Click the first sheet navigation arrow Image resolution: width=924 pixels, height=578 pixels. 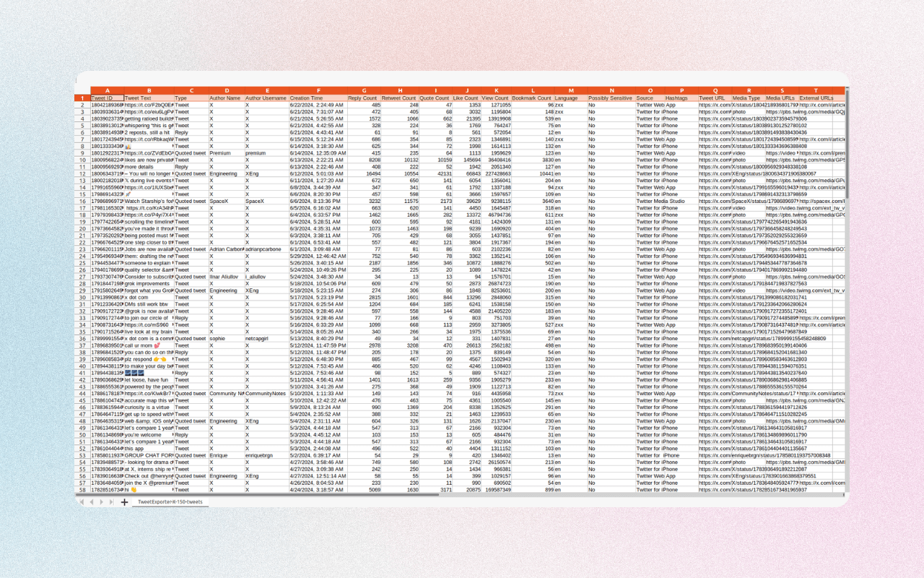point(82,501)
